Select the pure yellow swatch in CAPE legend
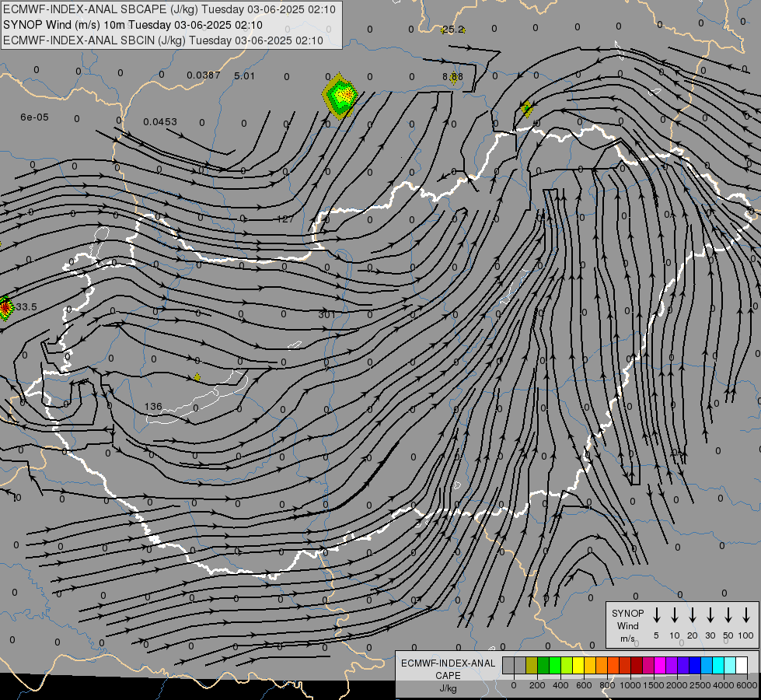Screen dimensions: 761x700 click(578, 665)
